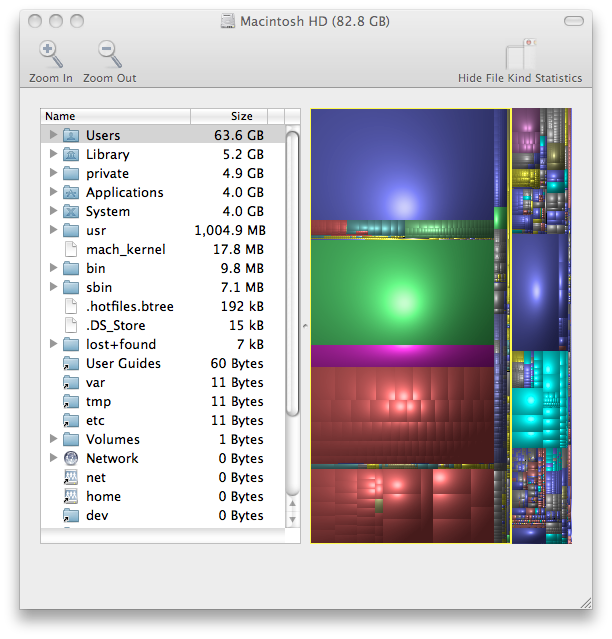612x639 pixels.
Task: Select the bin folder icon
Action: 71,268
